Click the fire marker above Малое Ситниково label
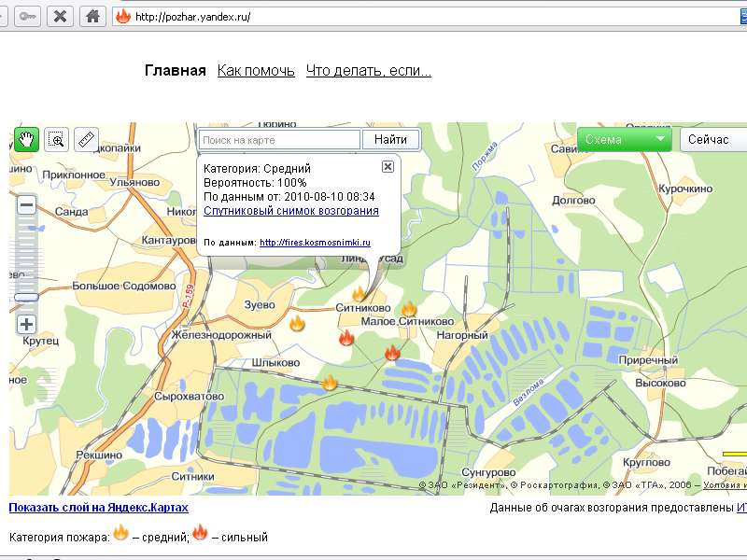This screenshot has height=560, width=747. click(x=408, y=308)
